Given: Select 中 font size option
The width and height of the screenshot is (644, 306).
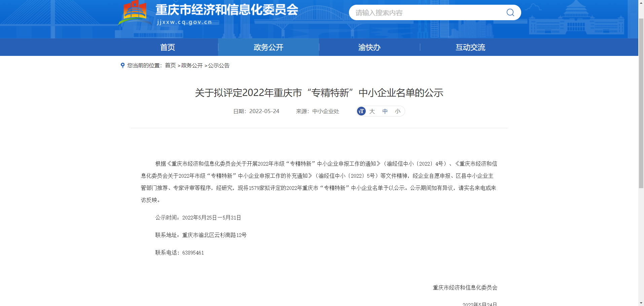Looking at the screenshot, I should (385, 111).
